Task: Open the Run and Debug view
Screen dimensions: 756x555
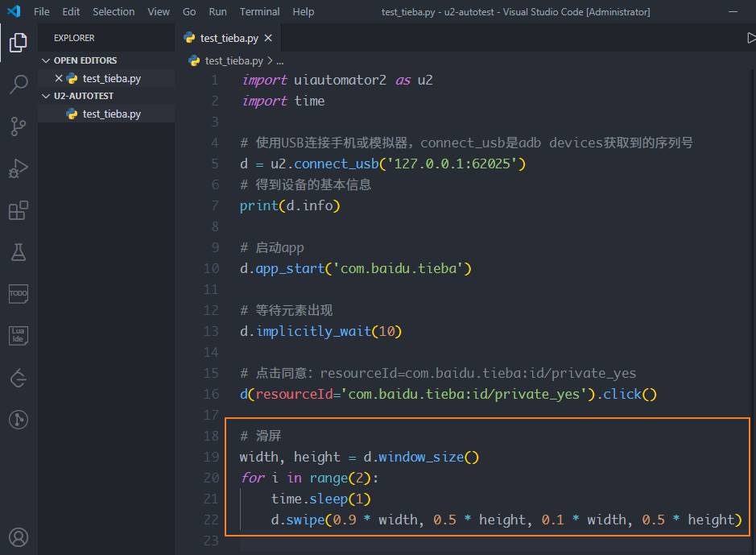Action: click(x=19, y=168)
